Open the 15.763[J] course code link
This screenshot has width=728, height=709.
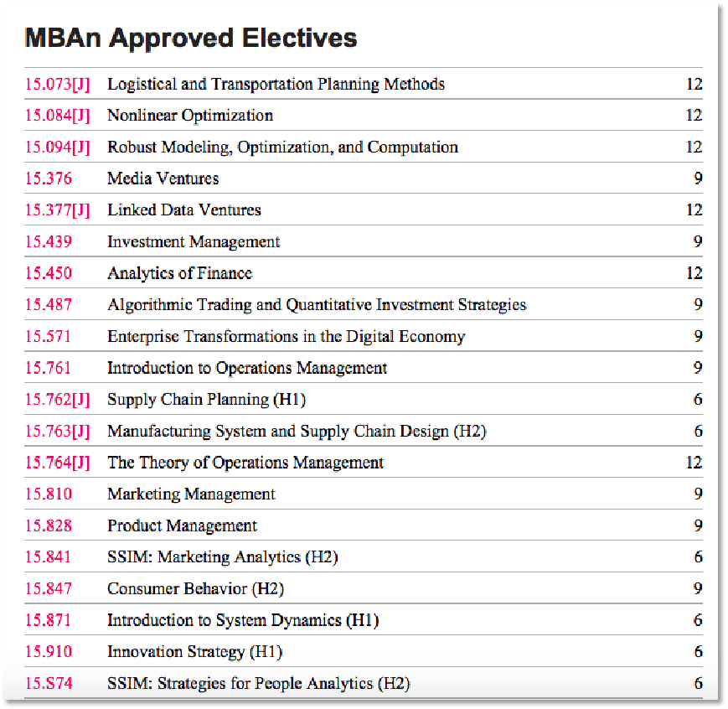click(x=57, y=431)
